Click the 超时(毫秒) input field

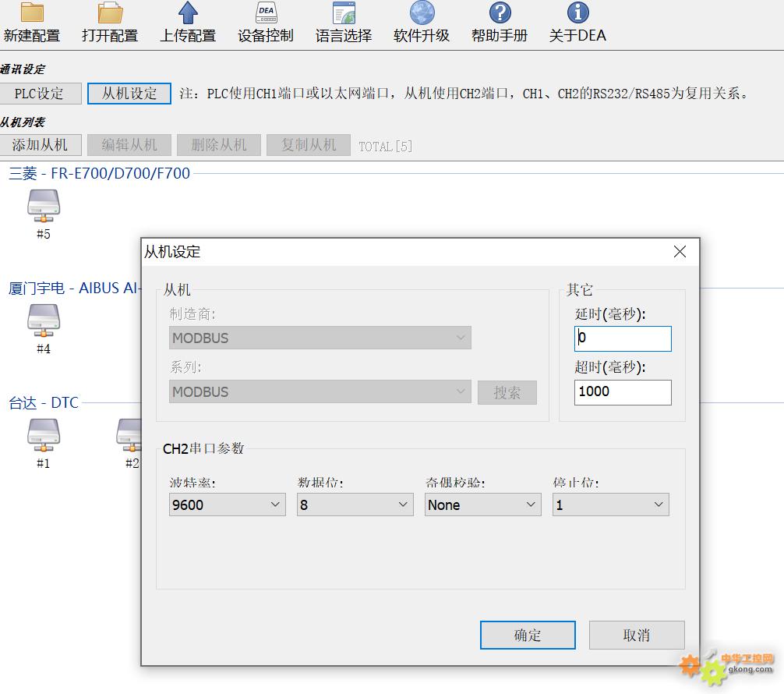[623, 392]
